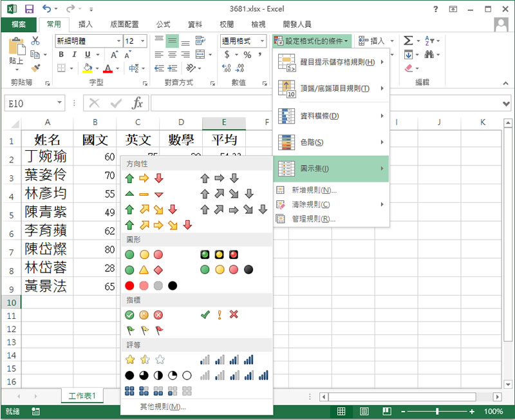515x420 pixels.
Task: Click the Increase Decimal icon
Action: pos(227,68)
